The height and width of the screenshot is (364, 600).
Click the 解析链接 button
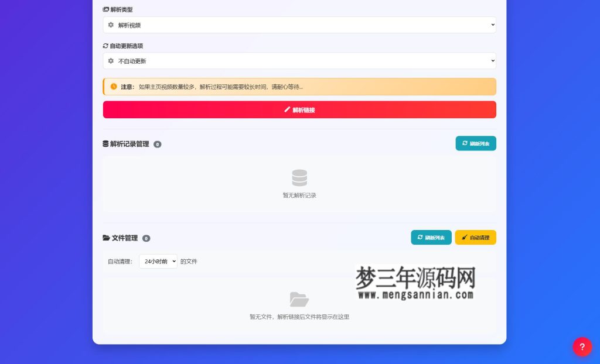tap(299, 109)
